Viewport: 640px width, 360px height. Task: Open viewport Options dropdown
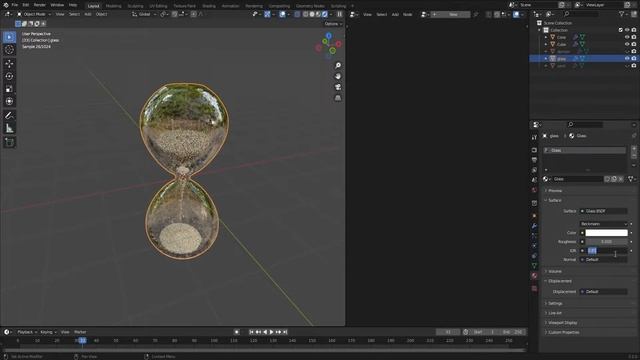pos(333,24)
